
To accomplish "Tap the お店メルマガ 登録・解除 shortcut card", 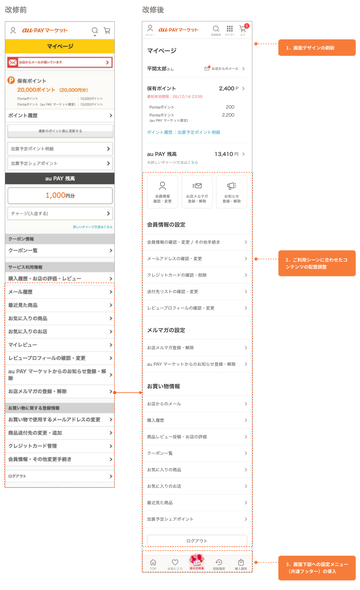I will (197, 192).
